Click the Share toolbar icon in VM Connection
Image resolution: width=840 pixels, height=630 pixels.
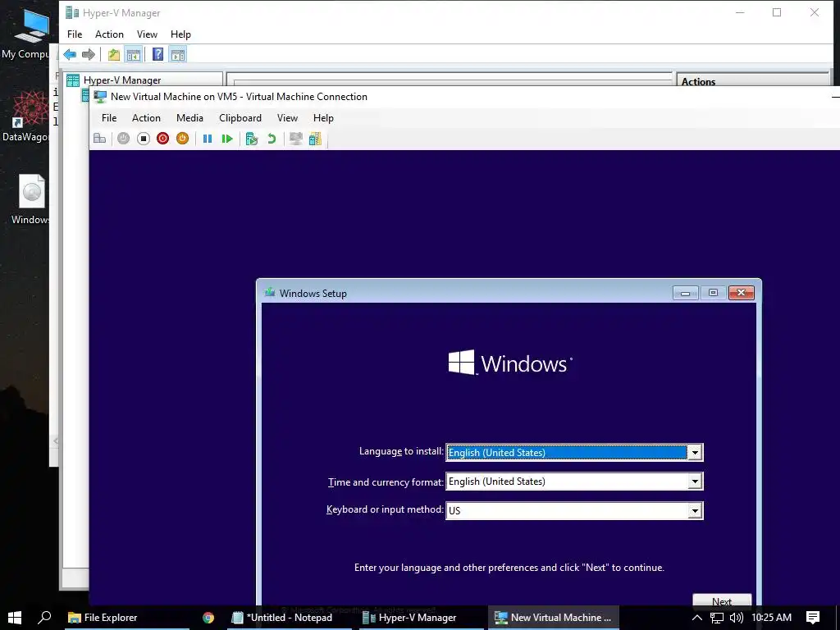(315, 139)
